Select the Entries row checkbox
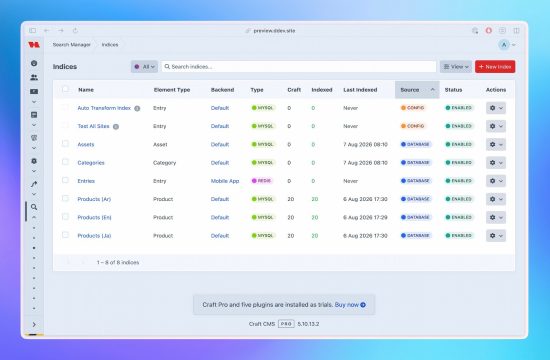This screenshot has width=550, height=360. [x=65, y=180]
